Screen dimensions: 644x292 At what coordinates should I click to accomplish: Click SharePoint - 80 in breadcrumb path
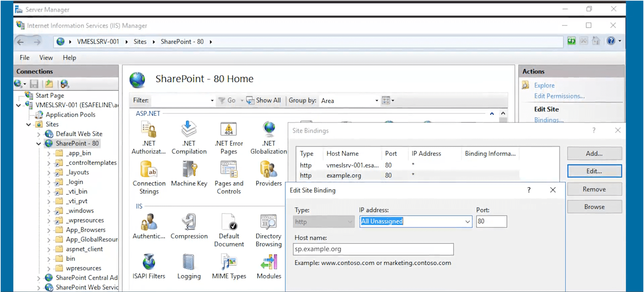pos(182,42)
